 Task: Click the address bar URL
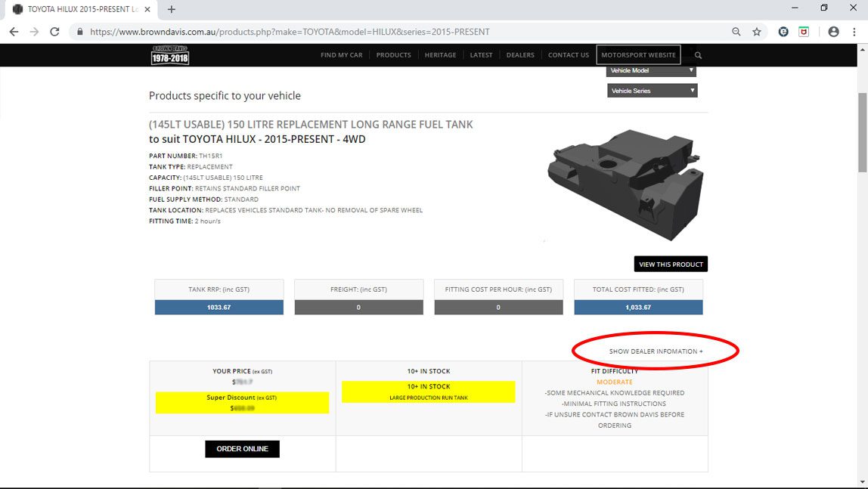click(290, 32)
